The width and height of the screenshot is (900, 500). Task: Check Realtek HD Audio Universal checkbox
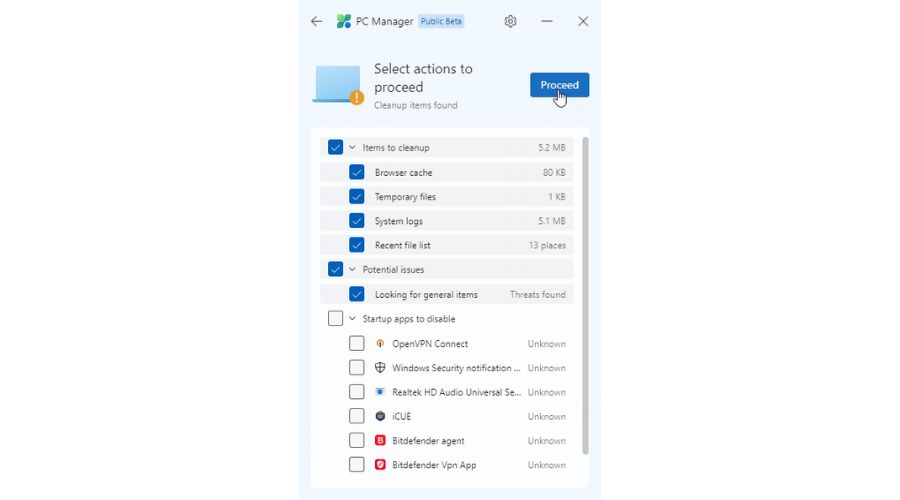(x=356, y=392)
